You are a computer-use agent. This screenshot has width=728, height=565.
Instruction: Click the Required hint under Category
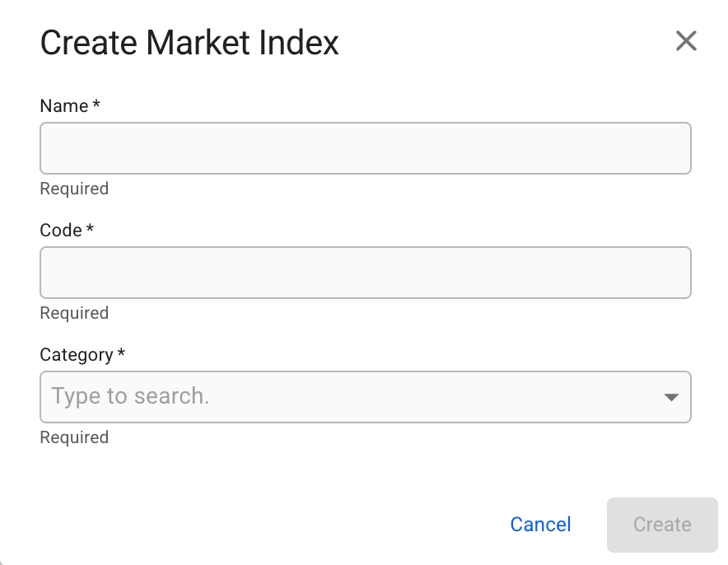click(74, 437)
